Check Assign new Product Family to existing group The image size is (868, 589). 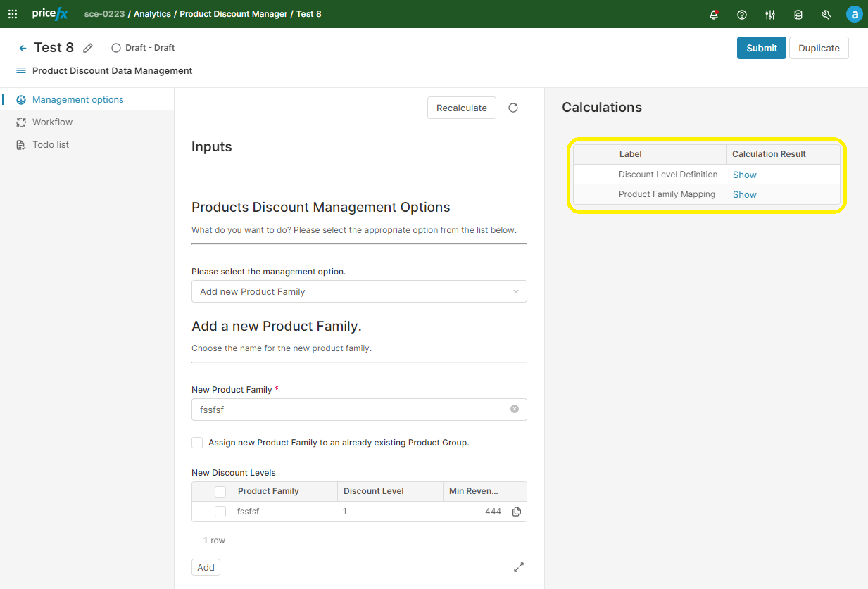(x=197, y=443)
